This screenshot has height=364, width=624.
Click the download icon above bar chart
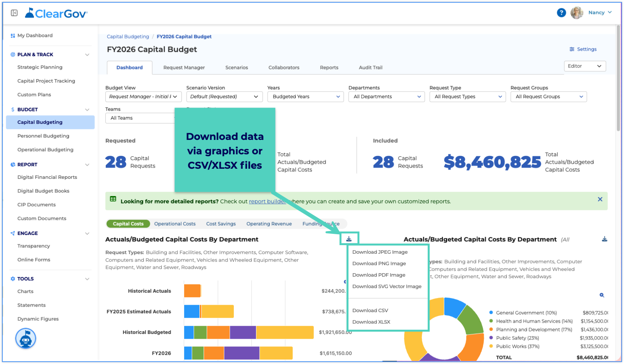(349, 239)
